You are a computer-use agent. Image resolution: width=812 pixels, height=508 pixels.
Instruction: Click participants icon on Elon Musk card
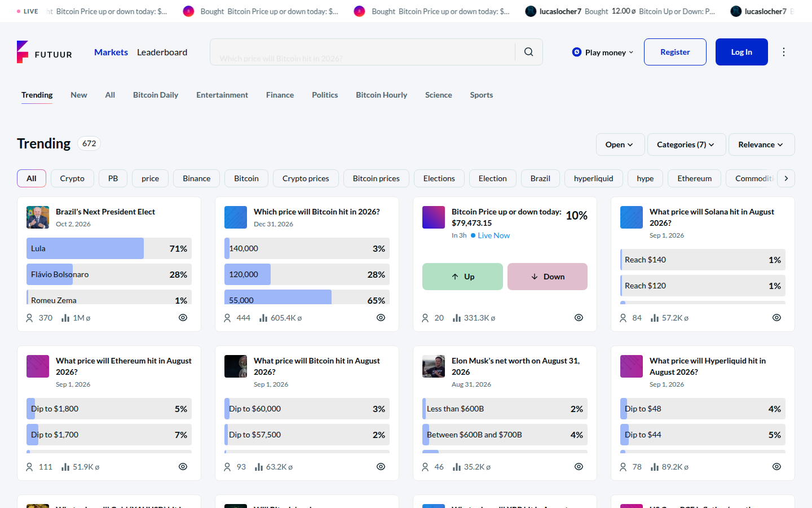tap(425, 467)
